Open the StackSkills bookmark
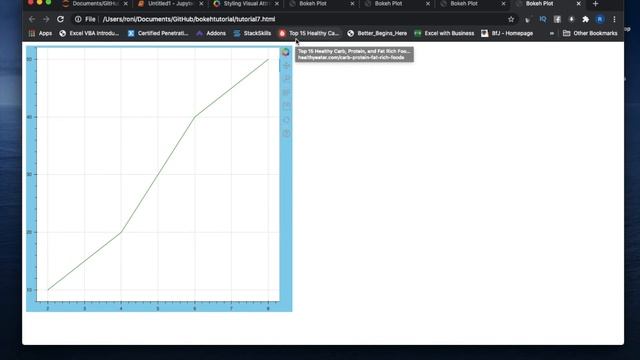 252,33
